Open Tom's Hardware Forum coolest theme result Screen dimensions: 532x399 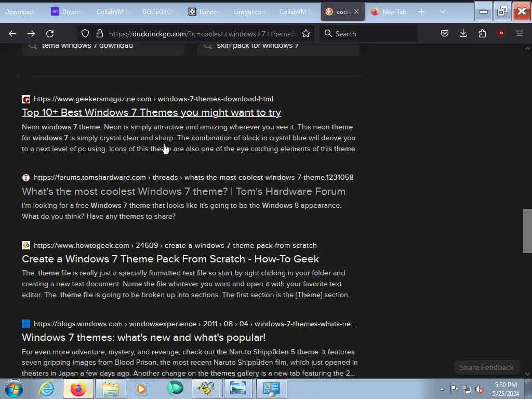coord(183,191)
